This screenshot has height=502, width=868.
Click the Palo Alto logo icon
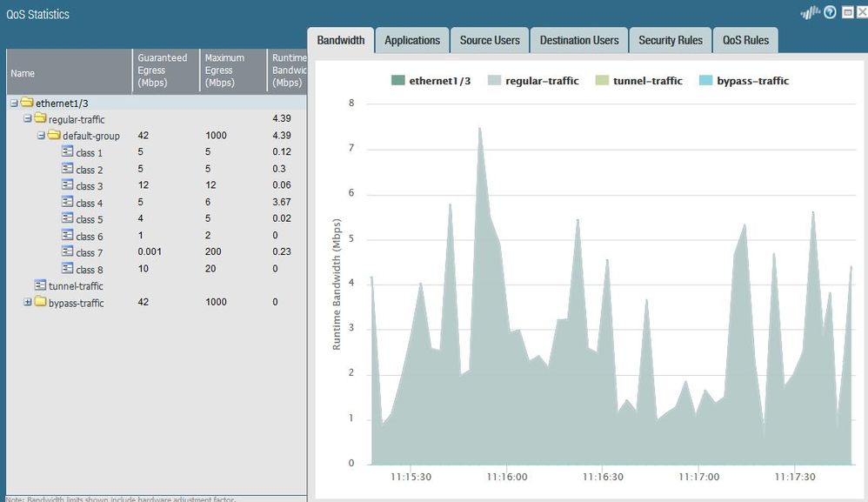click(x=810, y=13)
